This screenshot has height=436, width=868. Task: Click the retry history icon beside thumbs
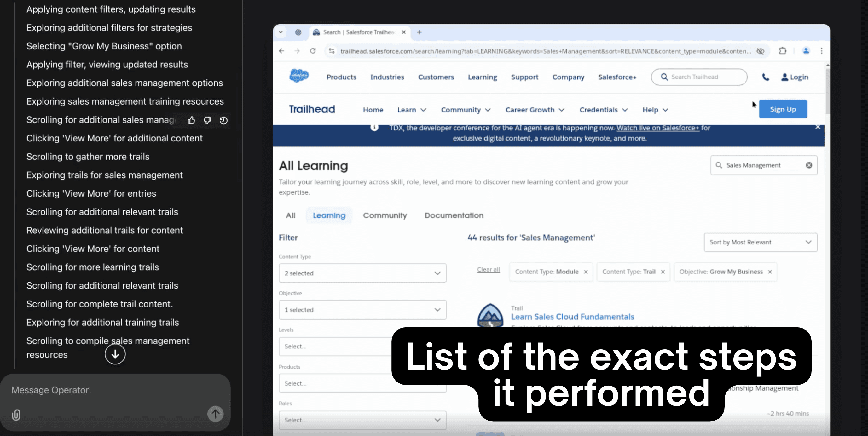(223, 120)
